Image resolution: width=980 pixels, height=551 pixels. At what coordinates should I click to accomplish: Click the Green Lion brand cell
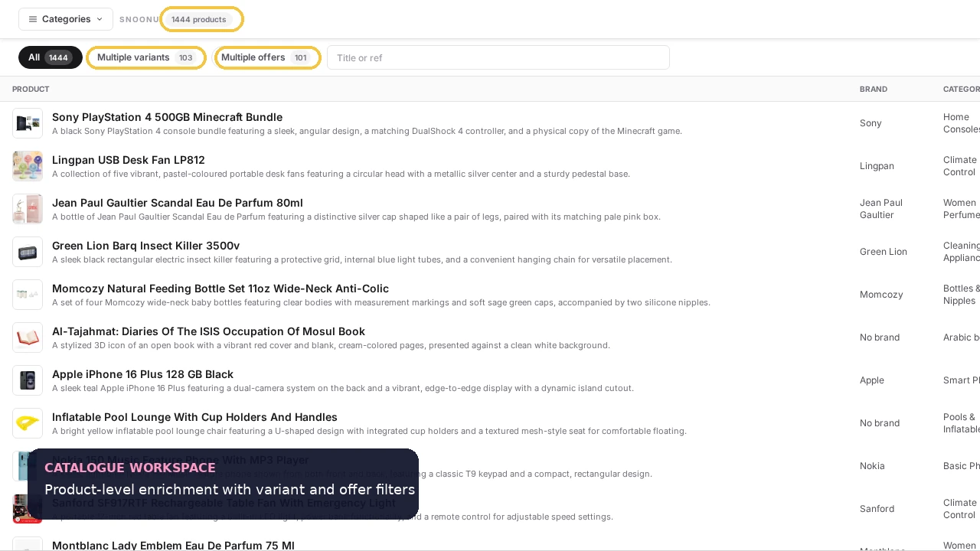point(884,252)
